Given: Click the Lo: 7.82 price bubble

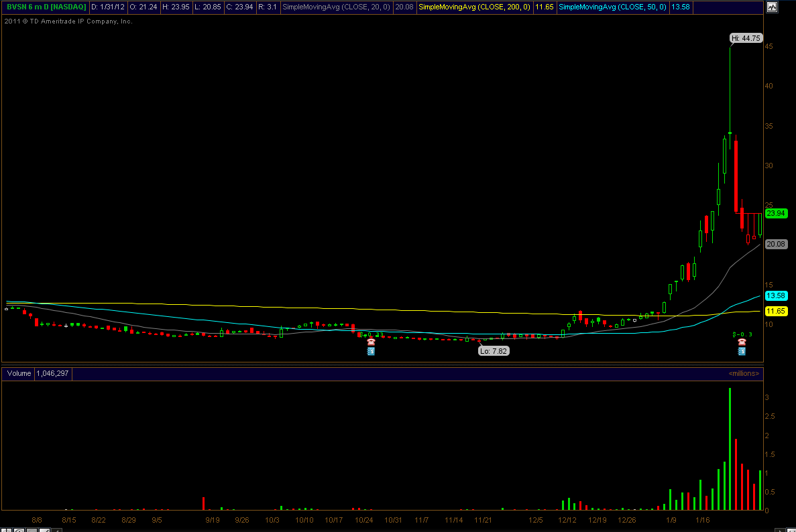Looking at the screenshot, I should coord(494,350).
